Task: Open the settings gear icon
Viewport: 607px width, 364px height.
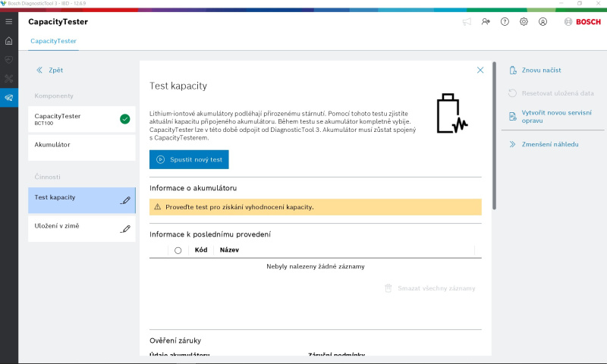Action: coord(524,22)
